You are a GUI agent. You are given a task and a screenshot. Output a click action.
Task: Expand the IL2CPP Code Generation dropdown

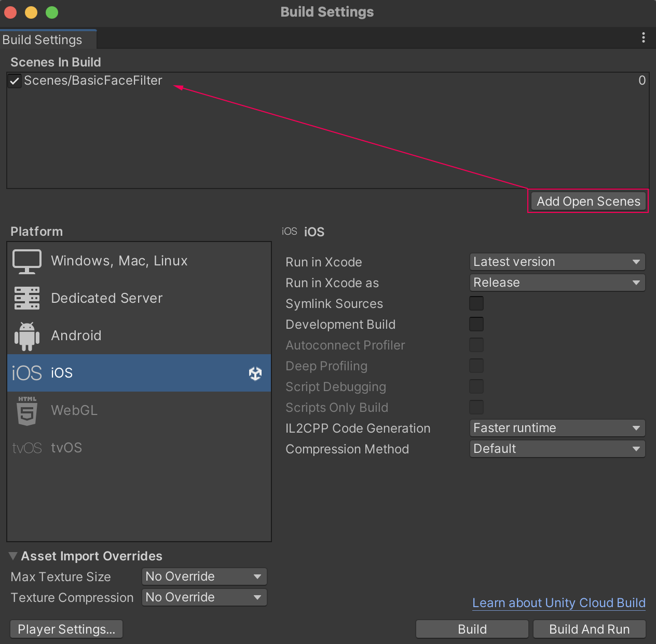click(557, 428)
